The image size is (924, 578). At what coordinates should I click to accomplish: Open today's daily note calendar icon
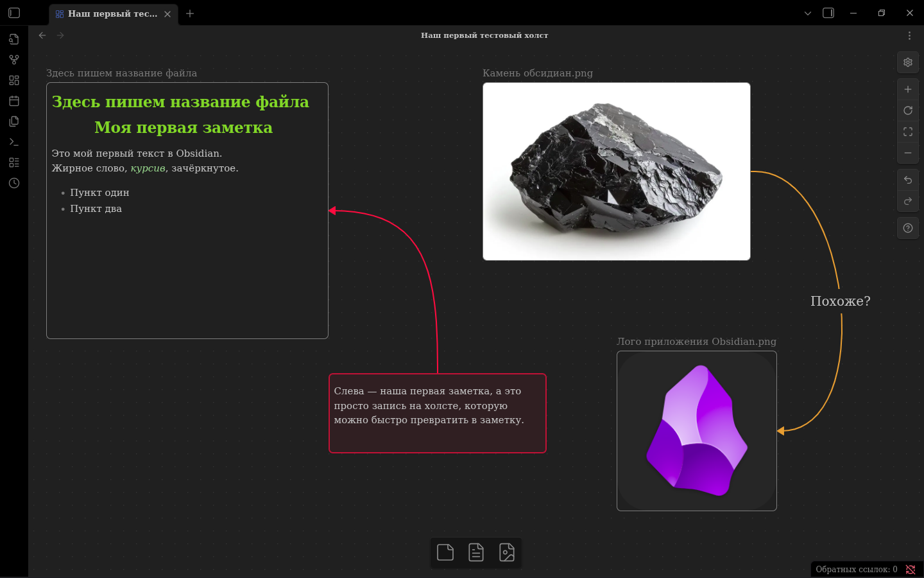pos(14,101)
